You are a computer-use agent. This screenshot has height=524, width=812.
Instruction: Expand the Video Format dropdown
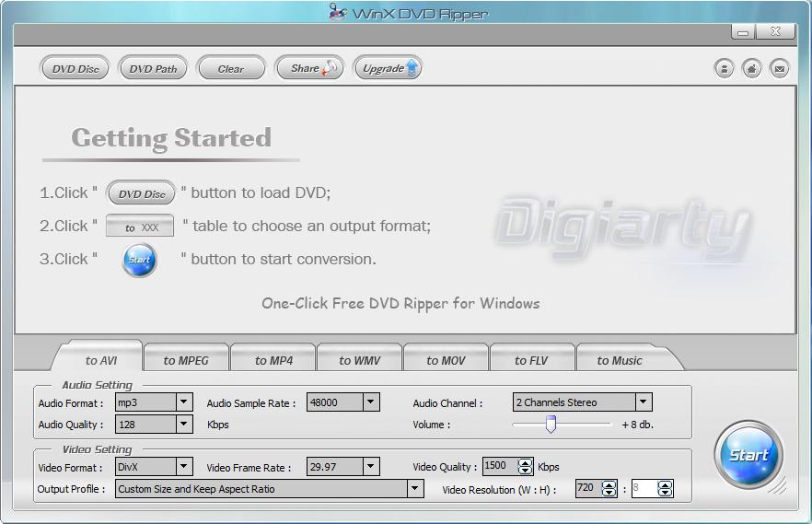[x=184, y=467]
